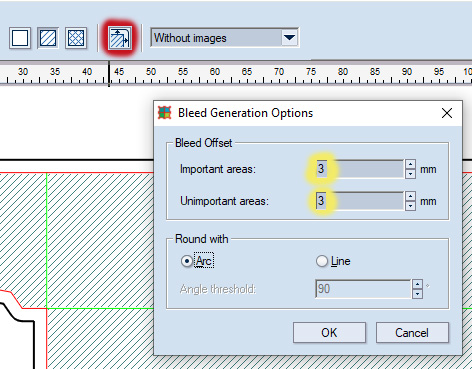The width and height of the screenshot is (472, 369).
Task: Close the Bleed Generation Options dialog
Action: [447, 113]
